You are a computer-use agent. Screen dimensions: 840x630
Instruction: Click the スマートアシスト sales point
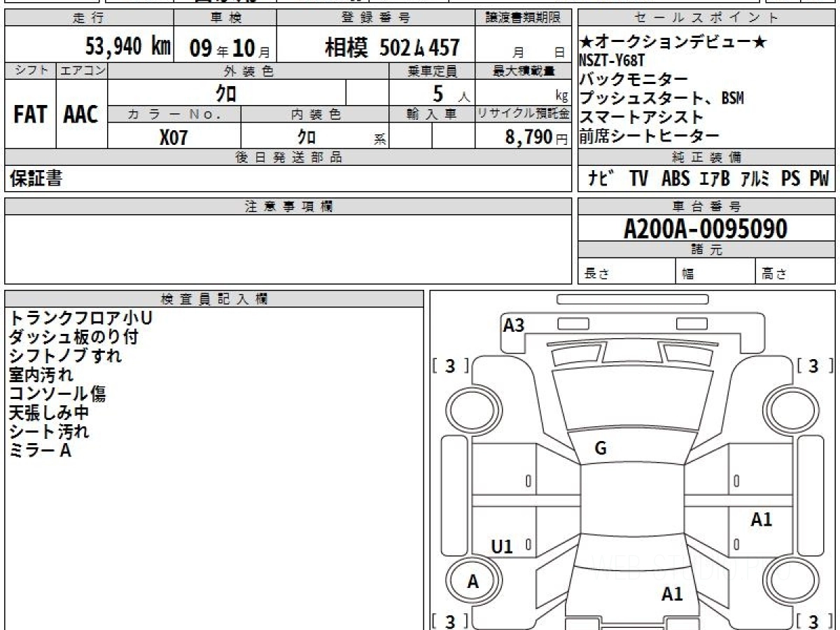coord(642,117)
